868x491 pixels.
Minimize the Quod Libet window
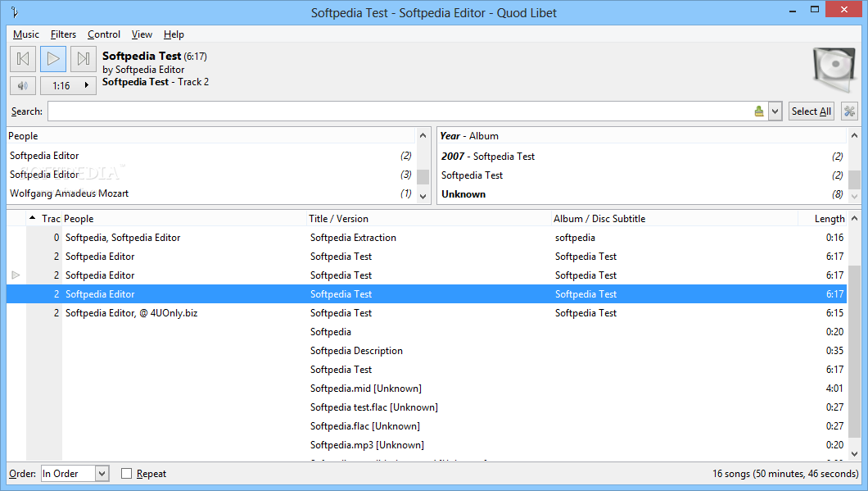[793, 10]
